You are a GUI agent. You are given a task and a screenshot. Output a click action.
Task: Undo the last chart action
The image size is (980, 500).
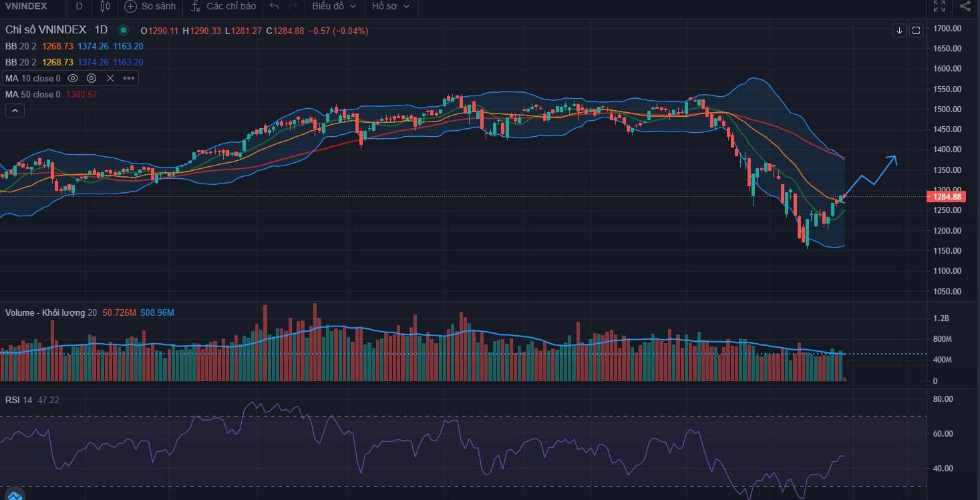(274, 6)
